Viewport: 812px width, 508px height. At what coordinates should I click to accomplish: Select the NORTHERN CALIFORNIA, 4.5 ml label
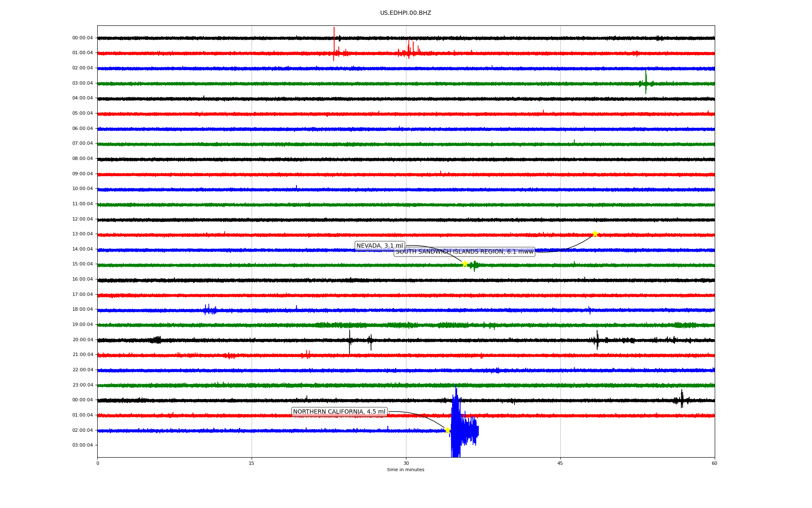point(339,412)
